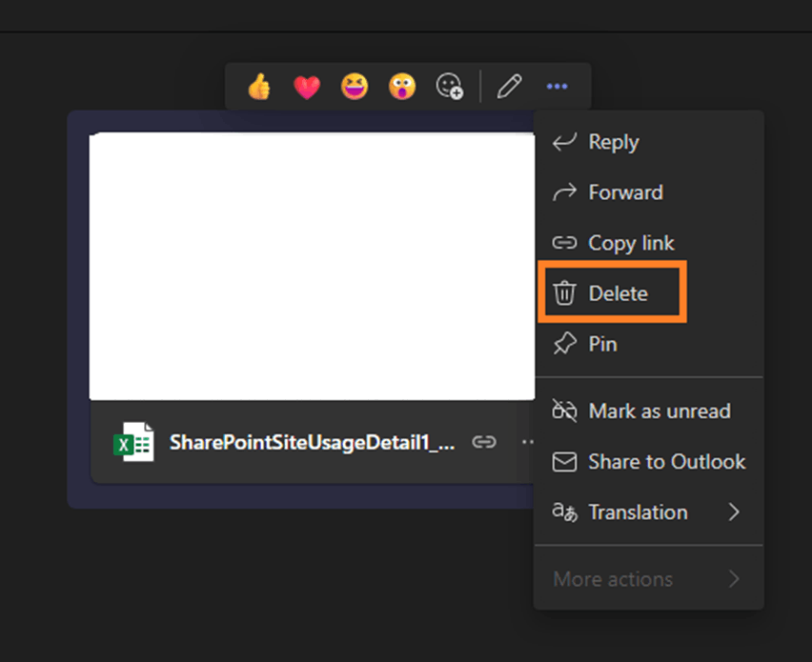Open more reactions emoji picker
Viewport: 812px width, 662px height.
coord(450,86)
